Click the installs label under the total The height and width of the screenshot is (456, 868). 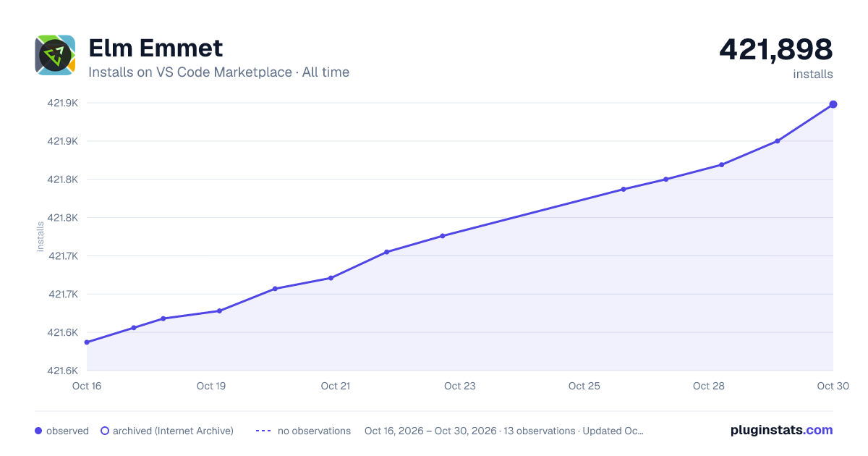813,74
